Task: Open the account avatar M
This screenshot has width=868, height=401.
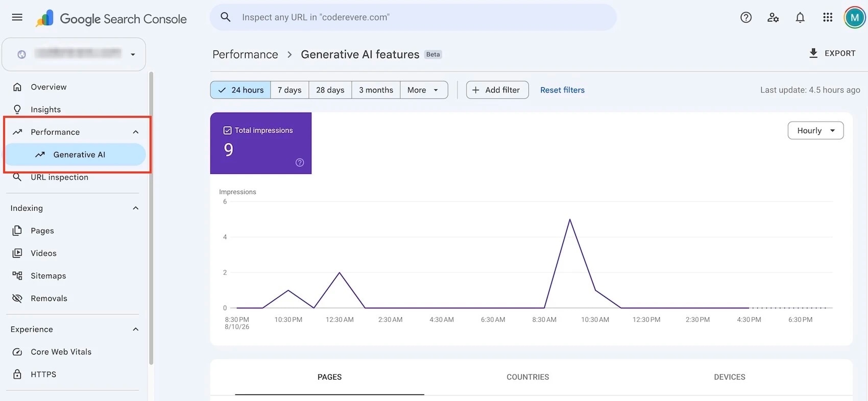Action: pyautogui.click(x=854, y=18)
